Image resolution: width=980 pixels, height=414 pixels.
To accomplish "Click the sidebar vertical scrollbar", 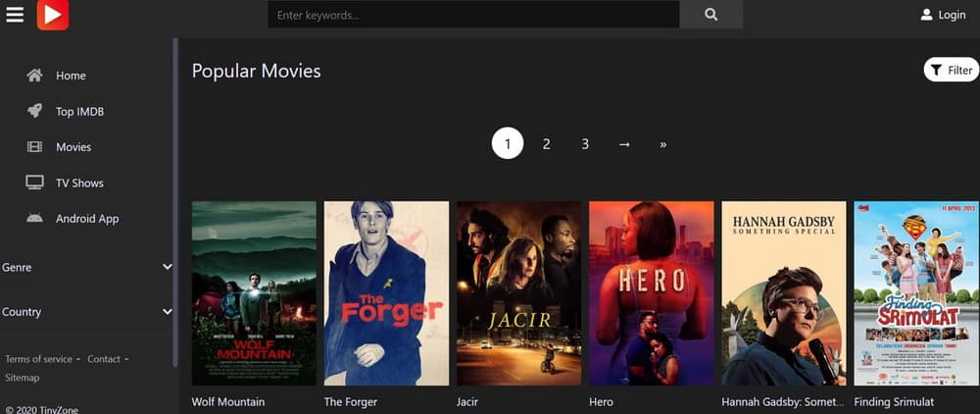I will pos(175,196).
